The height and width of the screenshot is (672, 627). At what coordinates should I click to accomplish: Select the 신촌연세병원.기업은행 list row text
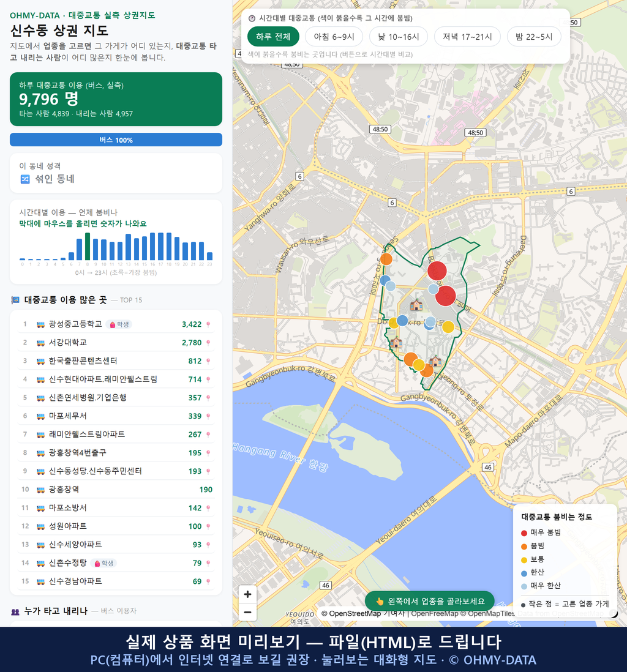pyautogui.click(x=88, y=398)
